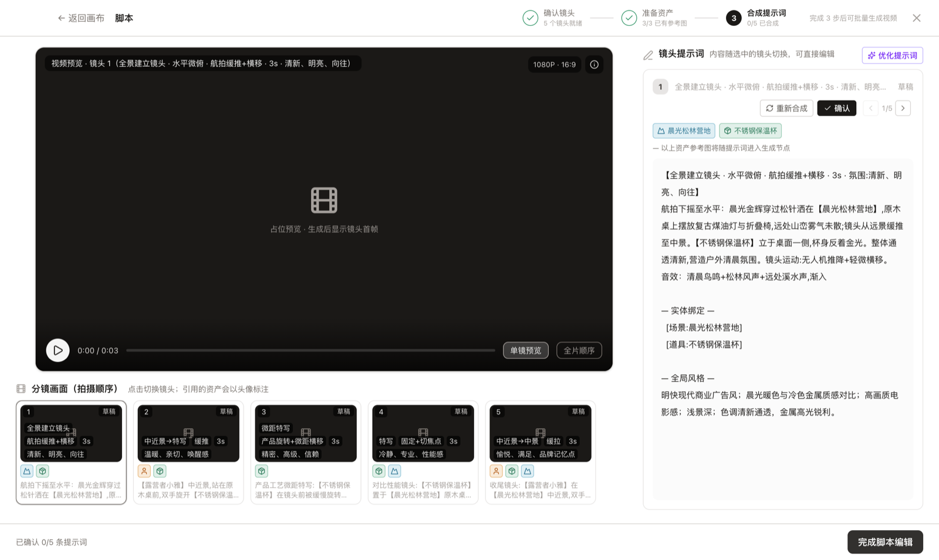Click the storyboard icon beside 分镜画面
The height and width of the screenshot is (560, 939).
coord(21,389)
